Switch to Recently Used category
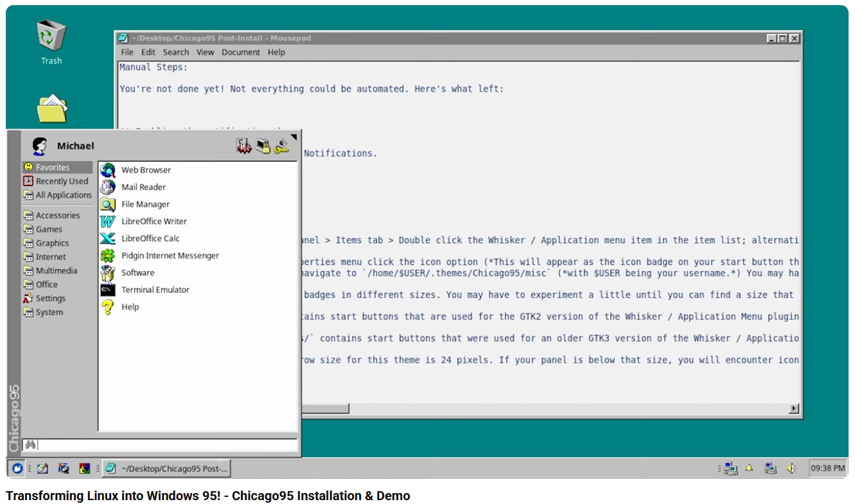The image size is (855, 504). click(x=58, y=181)
